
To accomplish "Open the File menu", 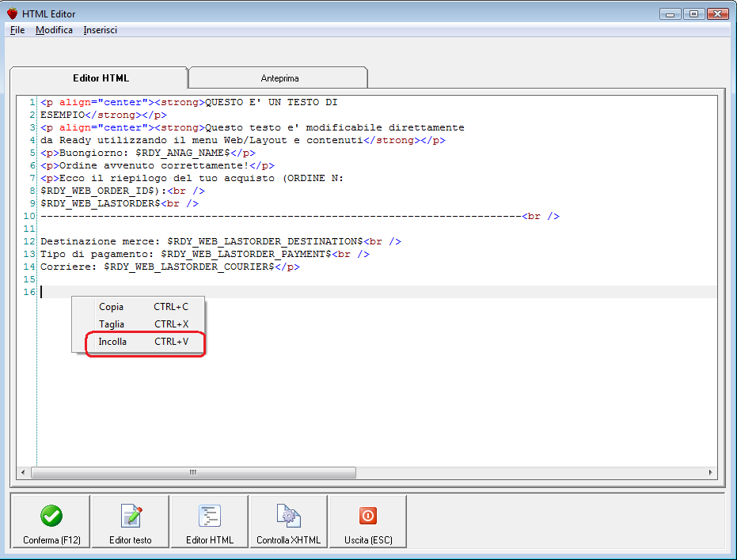I will (x=17, y=30).
